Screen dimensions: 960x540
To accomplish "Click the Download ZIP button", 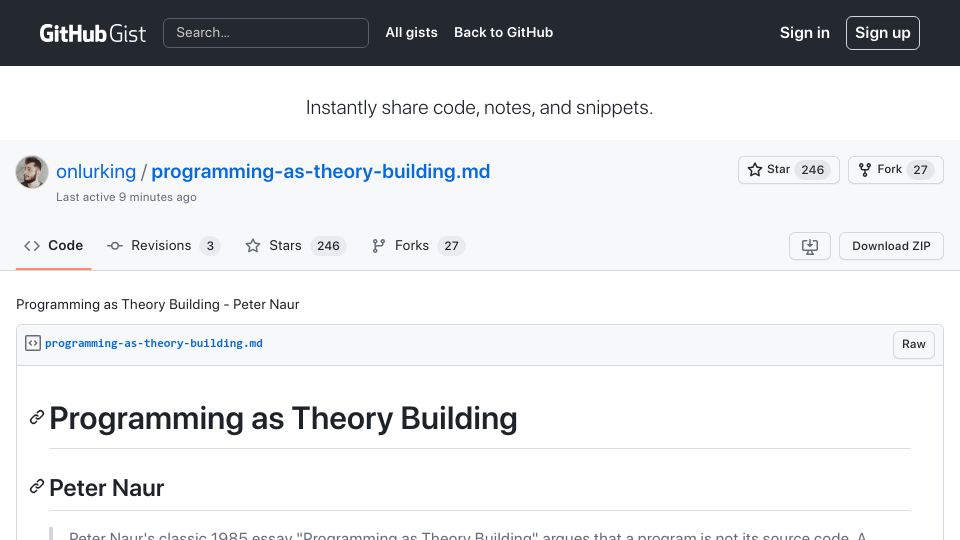I will [891, 246].
